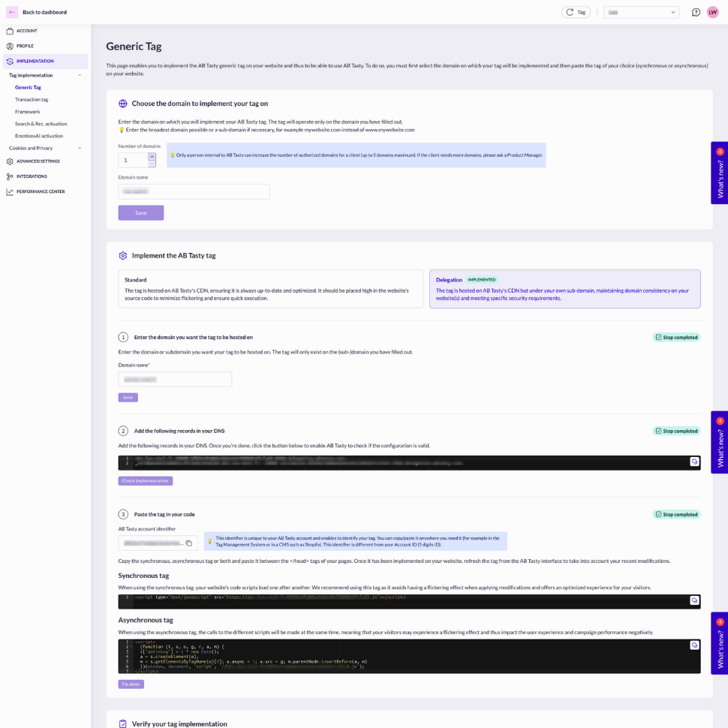
Task: Copy the AB Tasty account identifier
Action: (189, 543)
